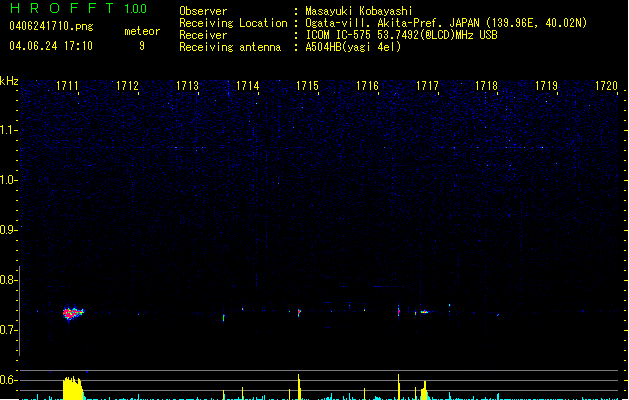Click the 1.0 kHz frequency axis label

[x=8, y=180]
